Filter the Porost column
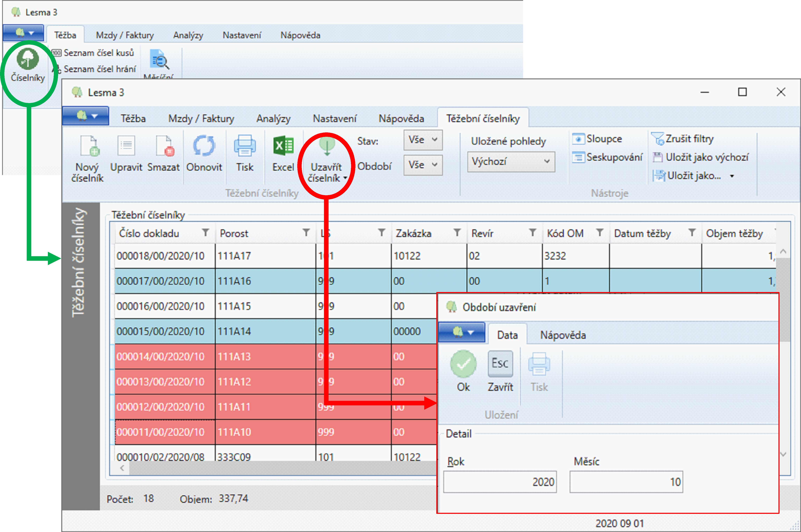801x532 pixels. click(306, 232)
